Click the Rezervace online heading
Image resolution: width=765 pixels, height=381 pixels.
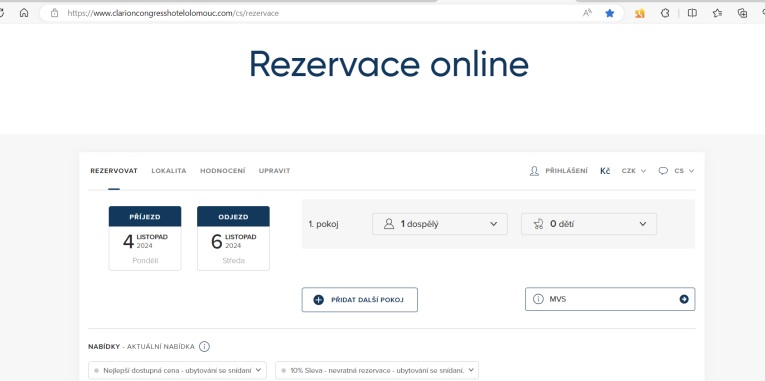tap(389, 63)
